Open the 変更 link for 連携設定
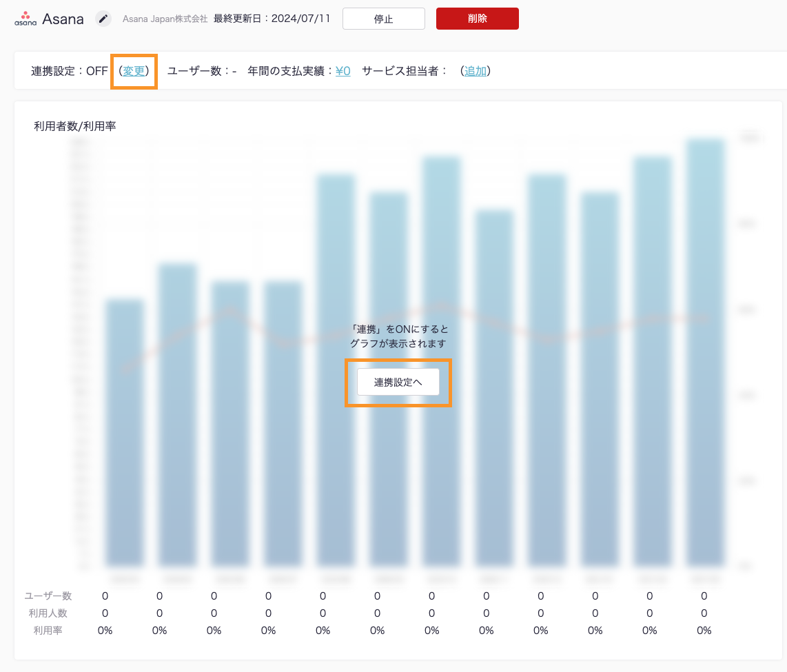 coord(134,71)
